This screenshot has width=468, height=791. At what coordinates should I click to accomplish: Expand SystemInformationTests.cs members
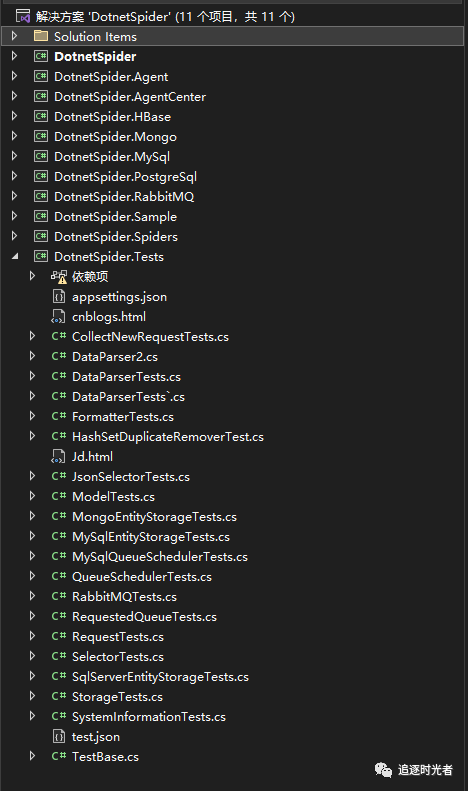(x=32, y=716)
